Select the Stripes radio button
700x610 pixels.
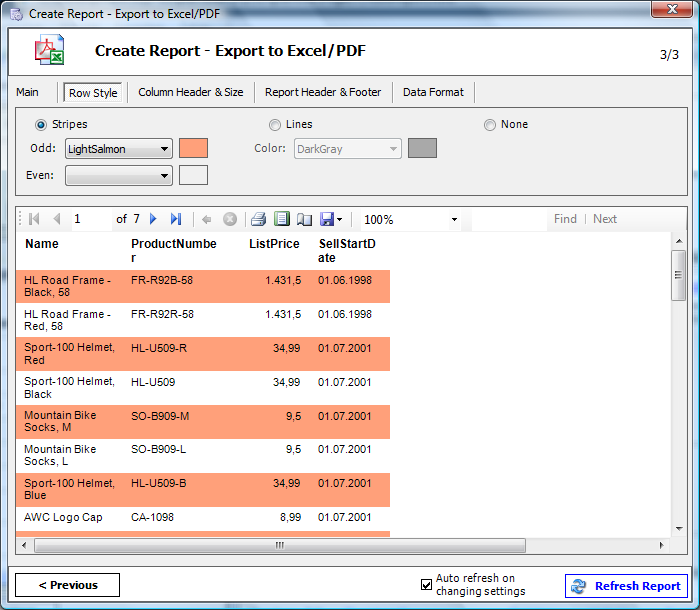pos(41,125)
